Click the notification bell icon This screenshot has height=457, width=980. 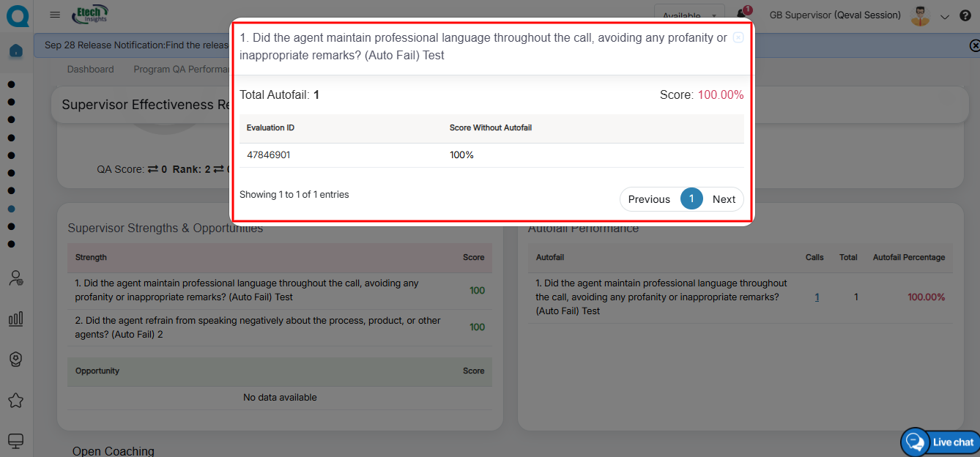(x=741, y=15)
